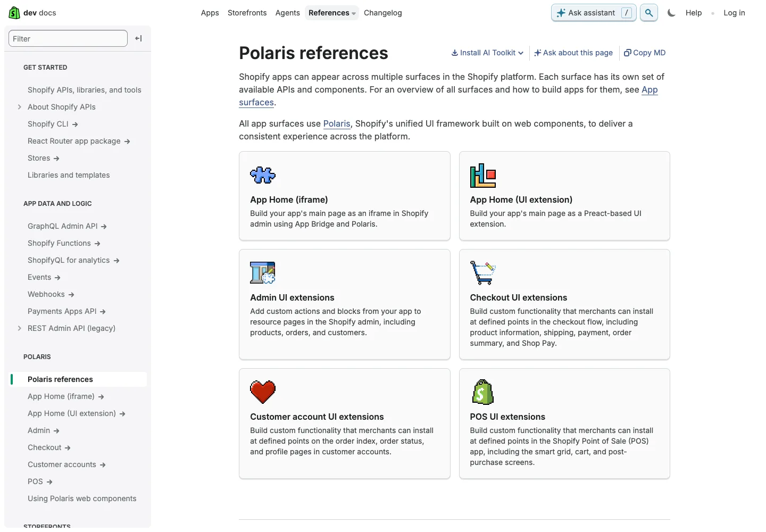
Task: Open the Changelog page
Action: coord(383,13)
